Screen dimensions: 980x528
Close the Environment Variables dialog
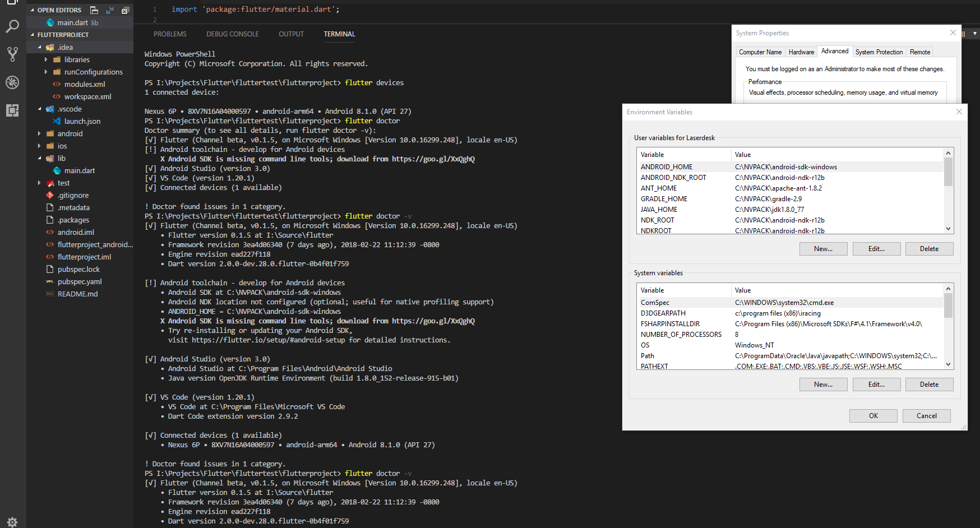tap(959, 112)
